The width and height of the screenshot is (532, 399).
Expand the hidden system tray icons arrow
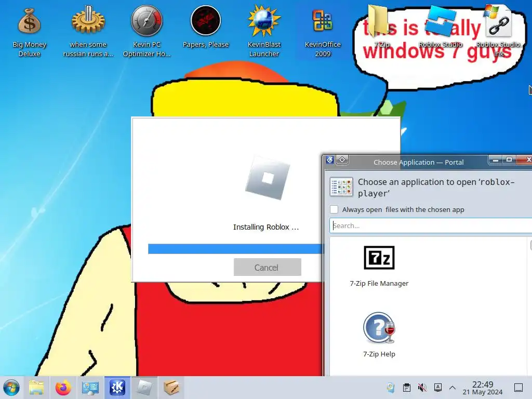(x=453, y=388)
